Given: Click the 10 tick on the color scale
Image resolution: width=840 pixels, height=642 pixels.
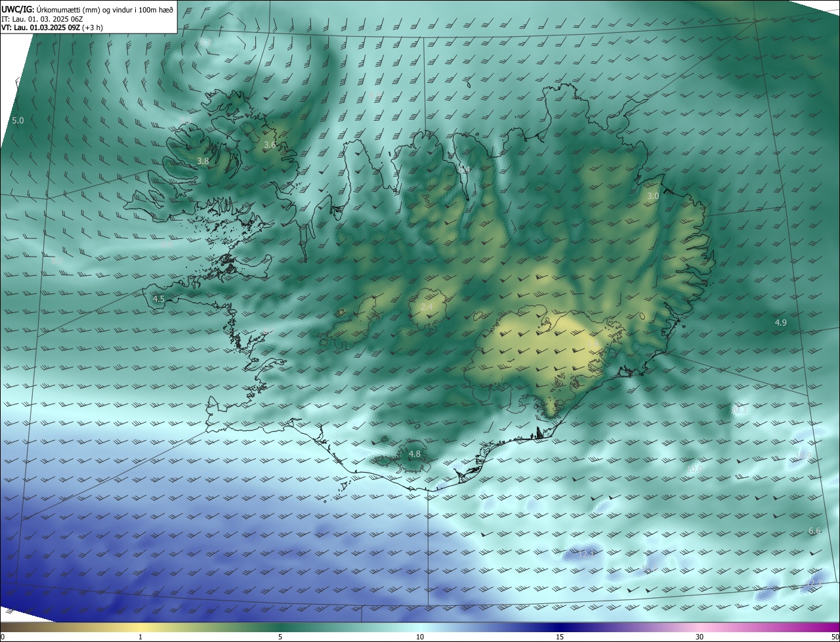Looking at the screenshot, I should point(420,637).
